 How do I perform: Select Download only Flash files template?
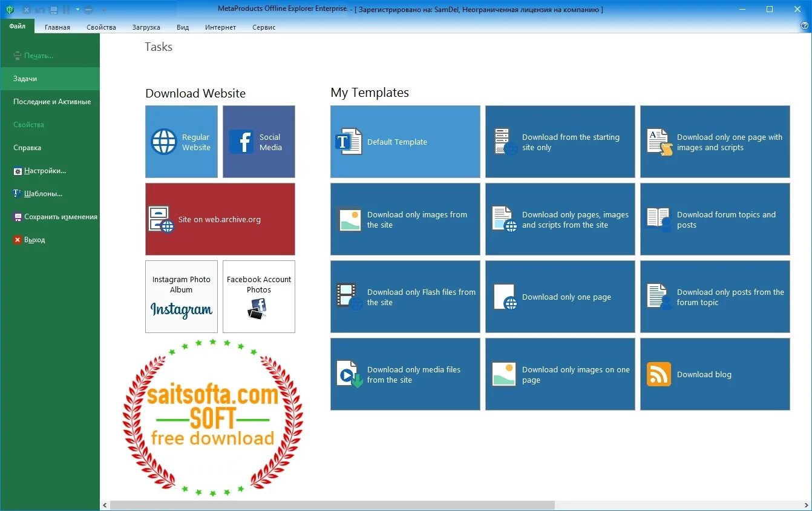405,297
